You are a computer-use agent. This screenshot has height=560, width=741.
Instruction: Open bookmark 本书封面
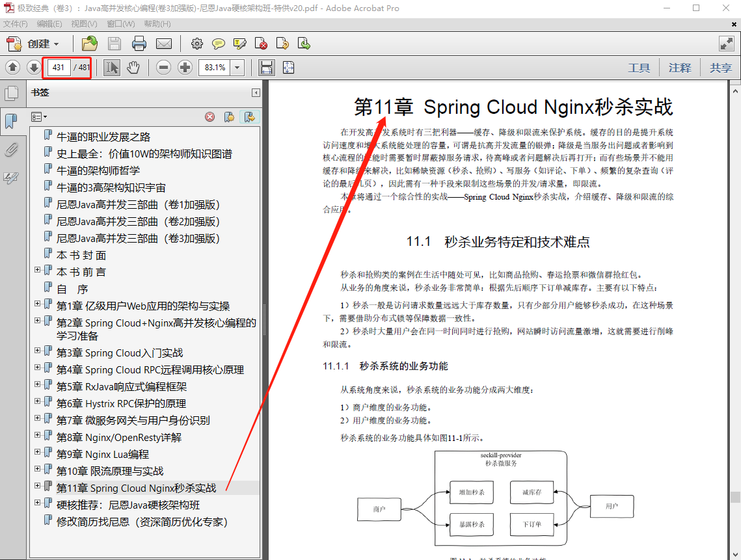click(81, 255)
